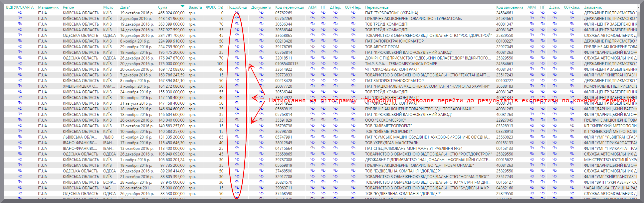Sort by the Дата* column header
644x203 pixels.
point(125,7)
